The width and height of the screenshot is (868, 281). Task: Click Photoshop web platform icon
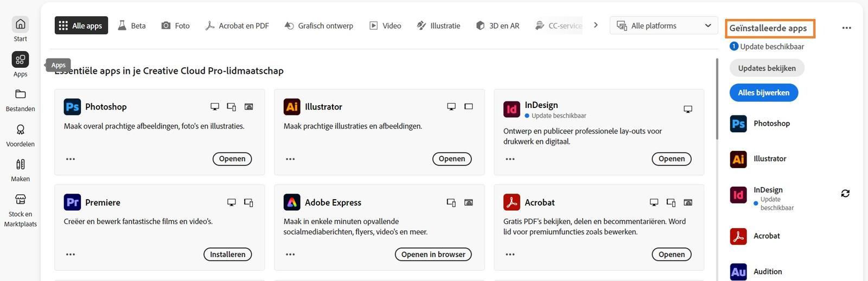click(x=248, y=107)
